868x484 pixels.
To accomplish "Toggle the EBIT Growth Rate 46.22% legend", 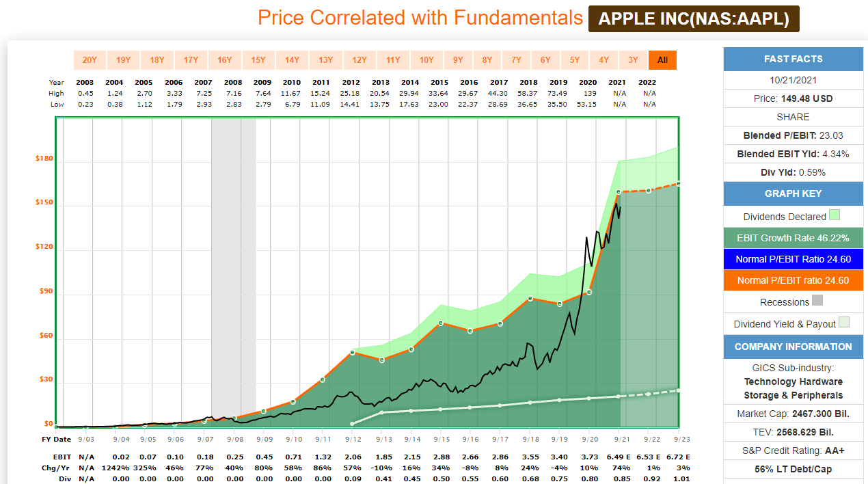I will pos(793,237).
